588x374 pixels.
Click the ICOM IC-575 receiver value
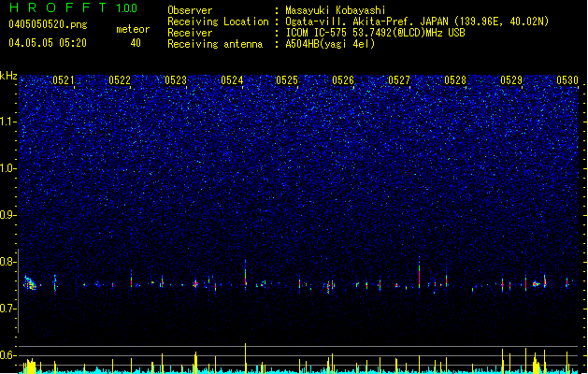click(376, 33)
